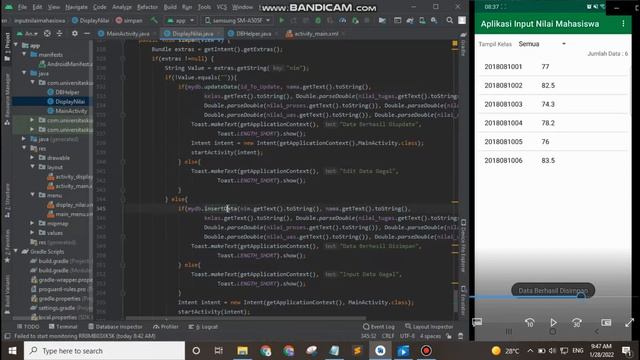Switch to DBHelper.java editor tab
The height and width of the screenshot is (360, 640).
(x=250, y=34)
